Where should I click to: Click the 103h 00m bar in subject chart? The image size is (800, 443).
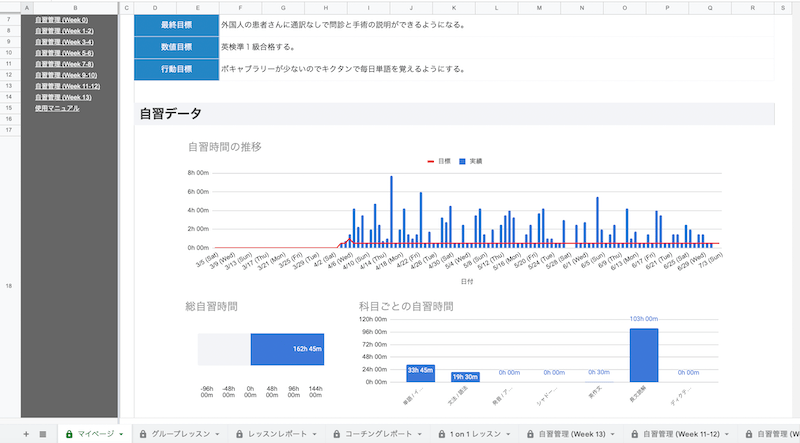click(x=643, y=354)
